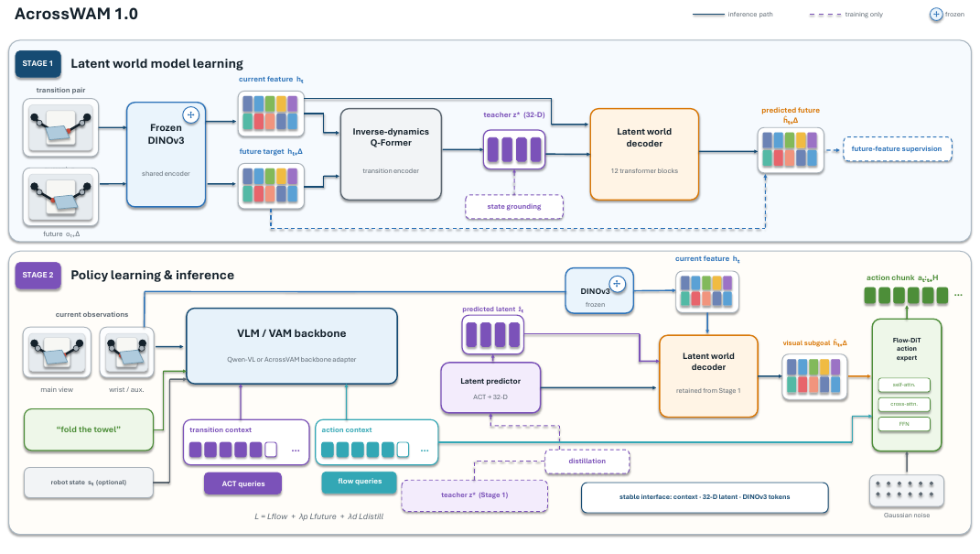Click the "training only" legend label
Screen dimensions: 980x554
click(864, 15)
